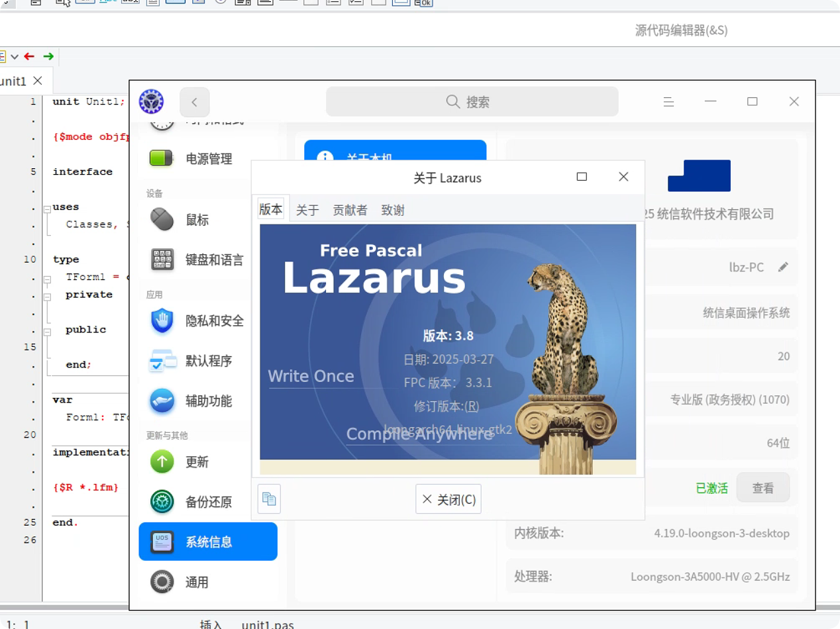Select the unit1 editor tab

13,81
